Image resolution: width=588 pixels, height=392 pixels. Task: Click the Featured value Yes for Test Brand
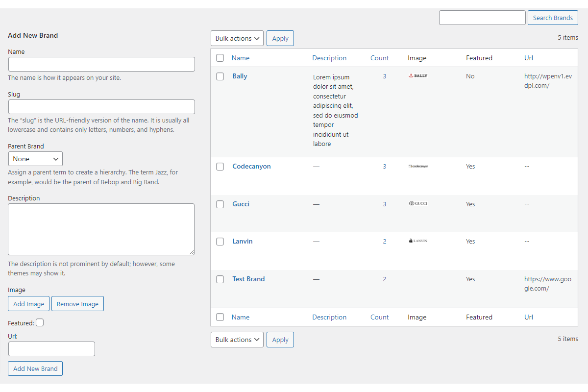click(470, 279)
